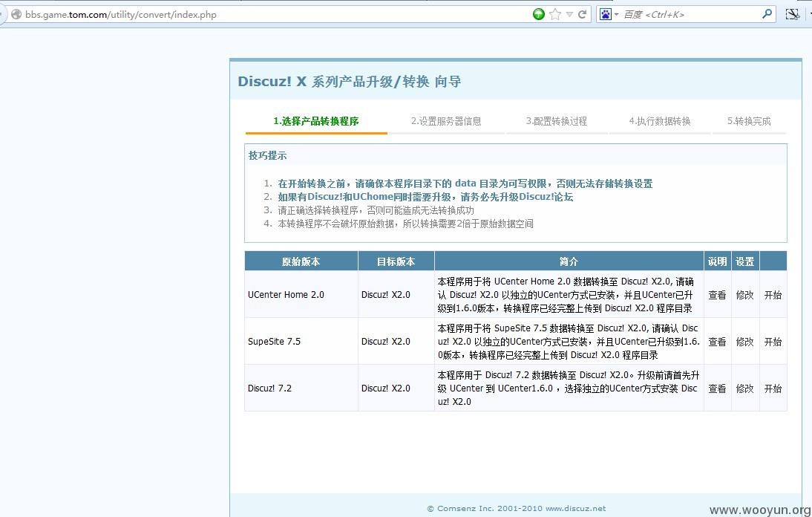Click the toolbar icon right of search box

[792, 15]
